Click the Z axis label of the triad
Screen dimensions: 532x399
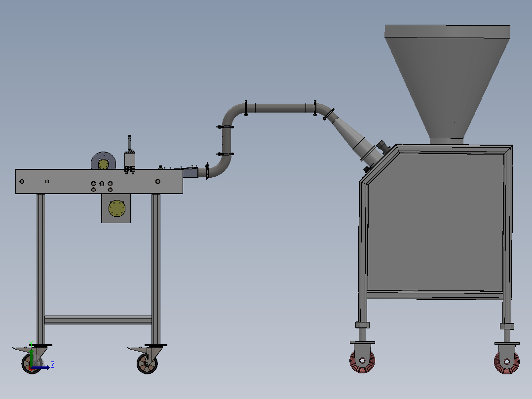[53, 365]
